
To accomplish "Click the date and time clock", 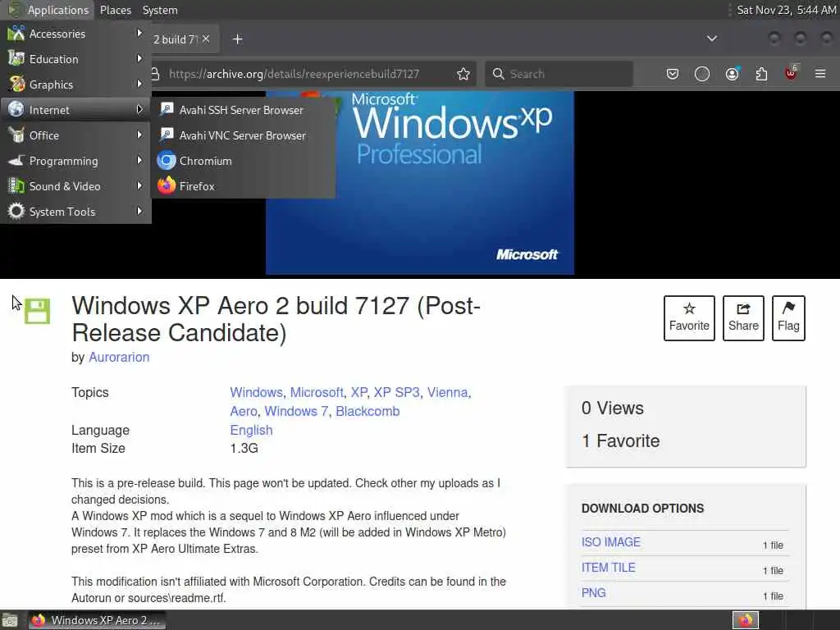I will pos(786,10).
